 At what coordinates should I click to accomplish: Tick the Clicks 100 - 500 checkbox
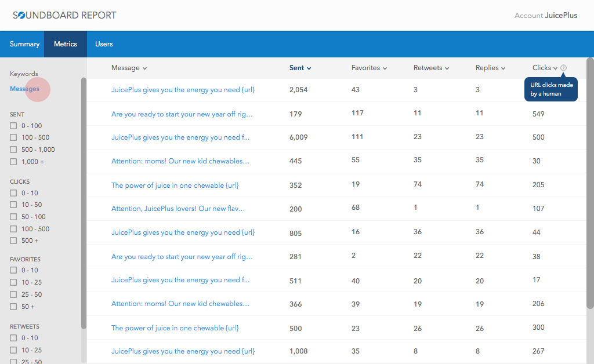click(14, 229)
